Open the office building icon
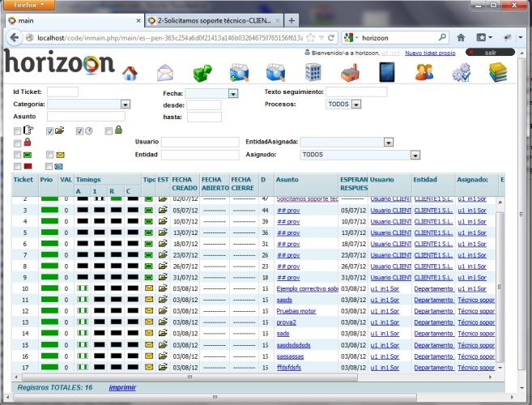This screenshot has height=405, width=532. [313, 72]
